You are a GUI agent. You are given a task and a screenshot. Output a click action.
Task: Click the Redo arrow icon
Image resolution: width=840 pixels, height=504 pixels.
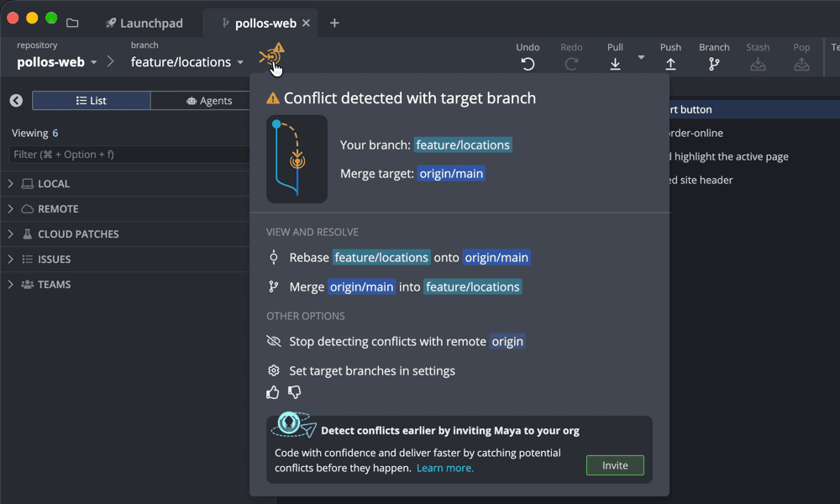pyautogui.click(x=571, y=65)
